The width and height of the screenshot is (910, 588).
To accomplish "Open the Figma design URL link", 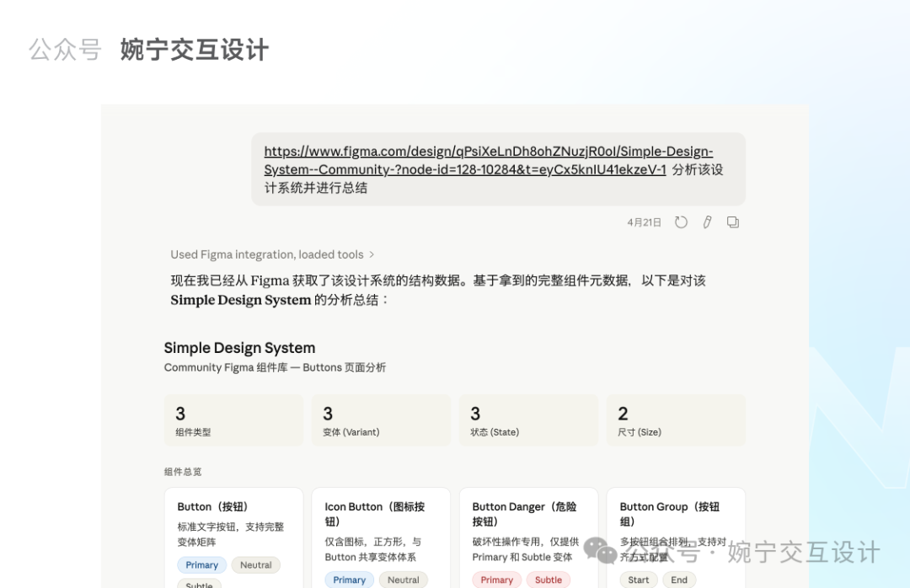I will (488, 160).
